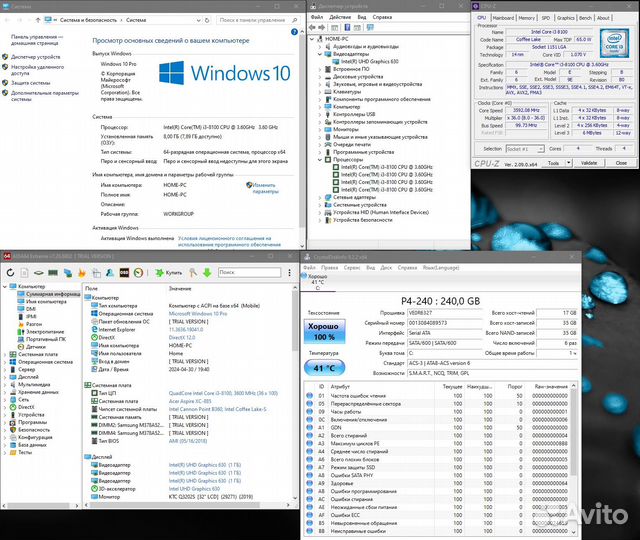
Task: Select Intel(R) UHD Graphics 630 in Device Manager
Action: (x=369, y=62)
